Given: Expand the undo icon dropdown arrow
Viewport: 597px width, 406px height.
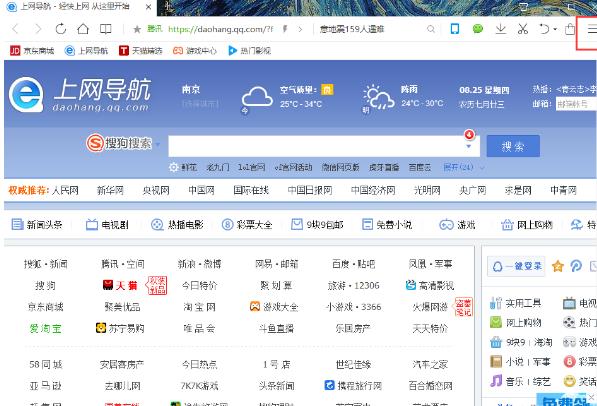Looking at the screenshot, I should pos(555,29).
